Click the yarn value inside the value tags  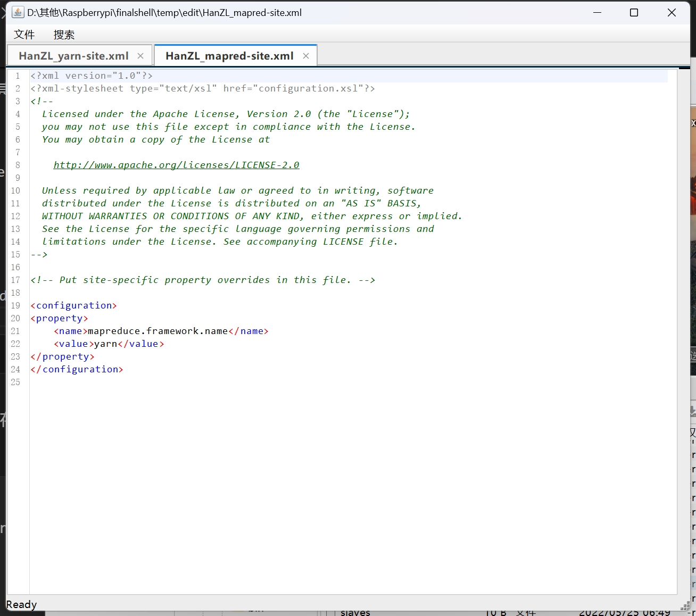tap(105, 344)
